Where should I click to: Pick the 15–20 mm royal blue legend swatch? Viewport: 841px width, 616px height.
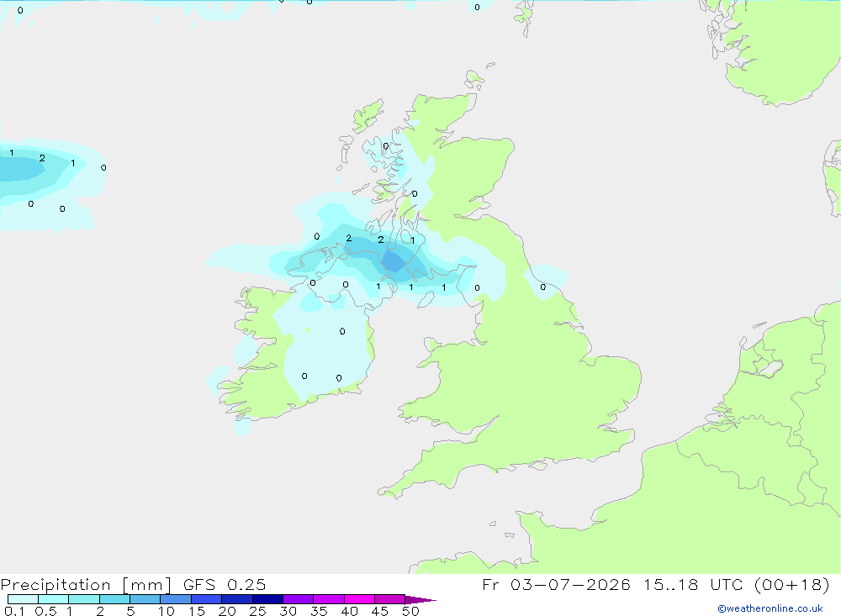click(207, 599)
